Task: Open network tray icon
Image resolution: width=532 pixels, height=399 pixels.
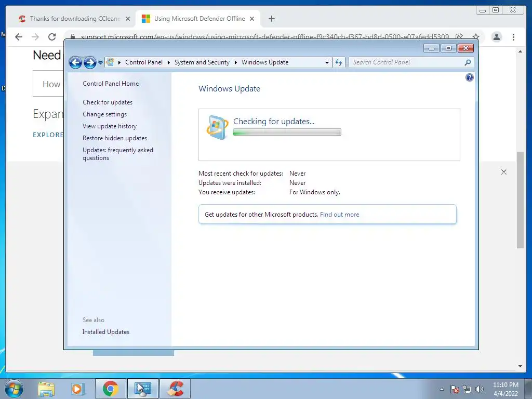Action: 467,390
